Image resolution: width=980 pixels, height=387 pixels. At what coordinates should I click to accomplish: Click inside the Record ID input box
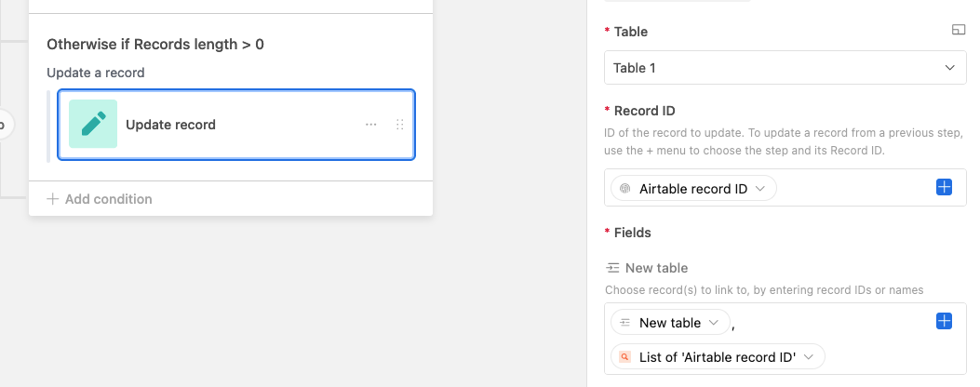(x=785, y=188)
